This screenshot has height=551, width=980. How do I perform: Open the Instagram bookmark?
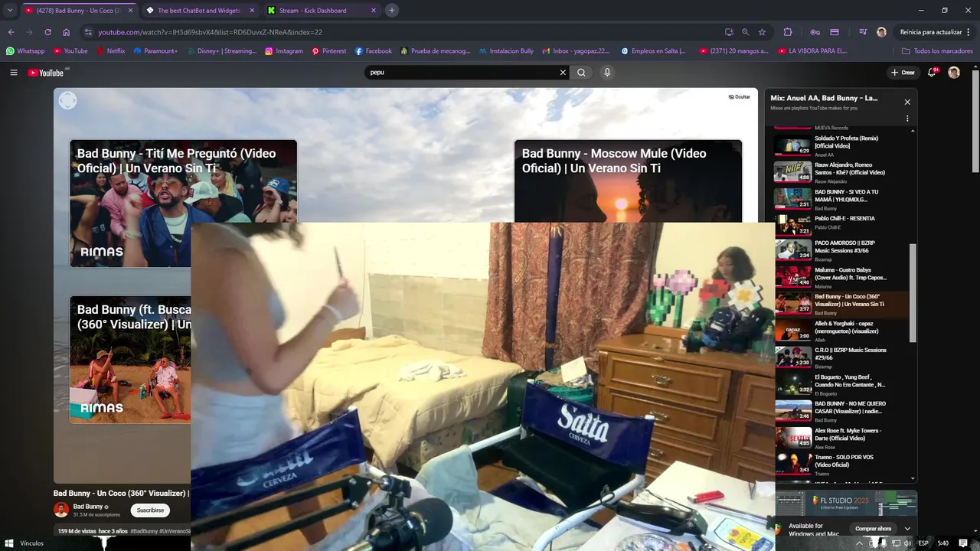pyautogui.click(x=284, y=51)
